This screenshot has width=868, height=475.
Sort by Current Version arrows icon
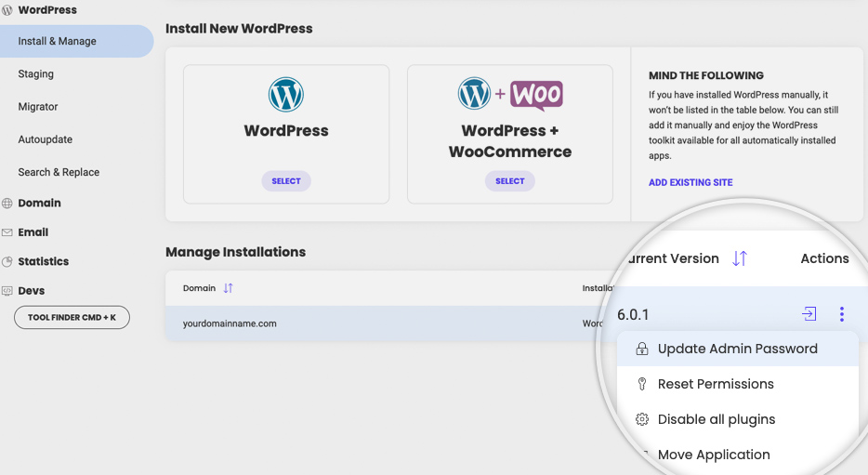(740, 258)
